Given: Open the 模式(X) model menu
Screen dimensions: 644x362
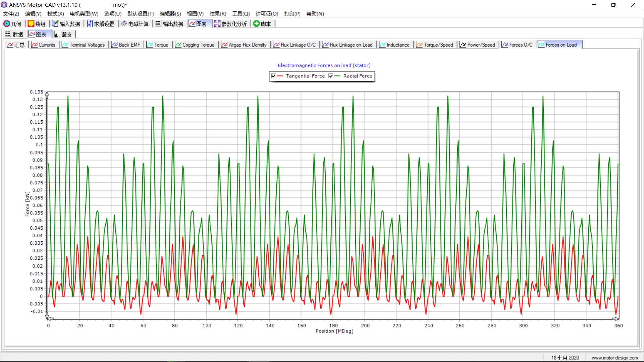Looking at the screenshot, I should pos(55,14).
